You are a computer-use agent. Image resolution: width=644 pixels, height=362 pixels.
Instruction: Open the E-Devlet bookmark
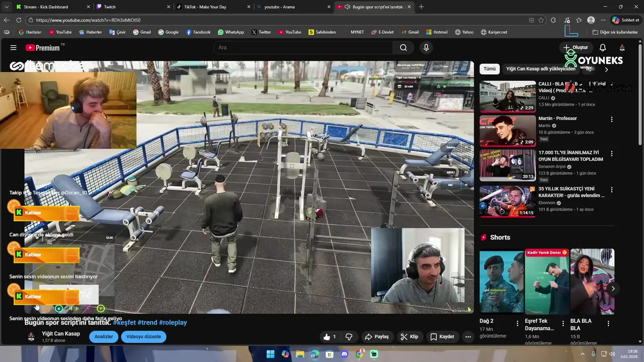click(x=382, y=32)
